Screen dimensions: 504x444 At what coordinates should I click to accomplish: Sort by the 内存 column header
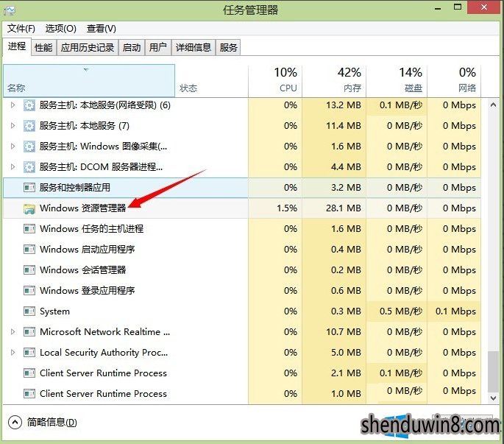tap(334, 81)
